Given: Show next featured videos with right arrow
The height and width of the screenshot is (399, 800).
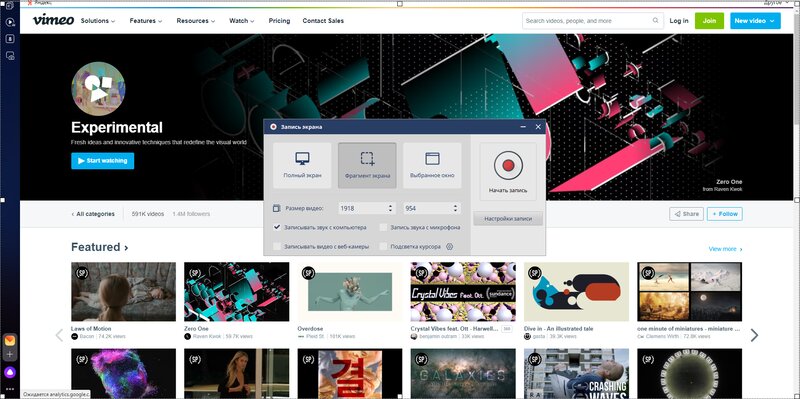Looking at the screenshot, I should [754, 335].
